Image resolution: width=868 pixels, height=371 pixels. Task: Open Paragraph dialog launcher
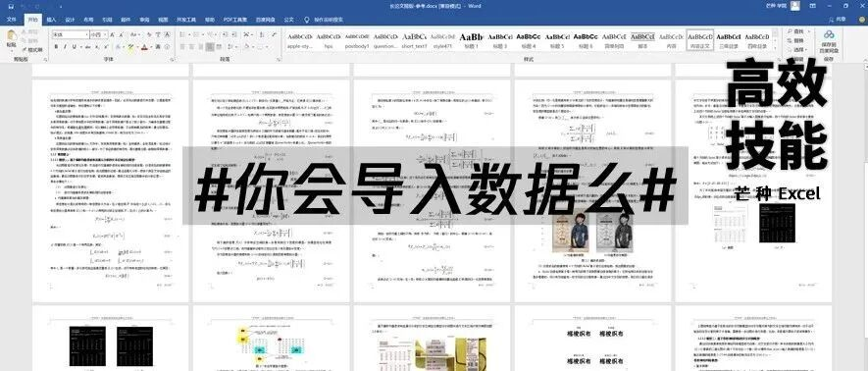(x=280, y=59)
